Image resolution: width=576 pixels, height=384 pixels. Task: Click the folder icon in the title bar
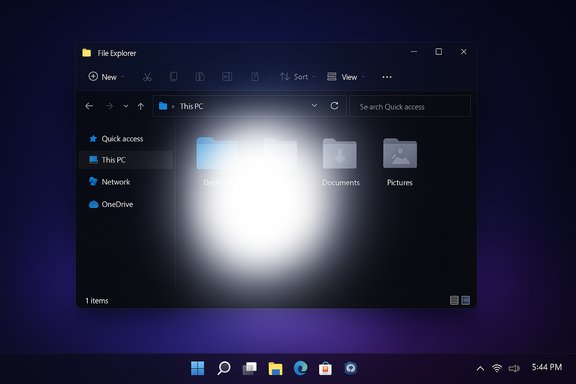point(87,53)
